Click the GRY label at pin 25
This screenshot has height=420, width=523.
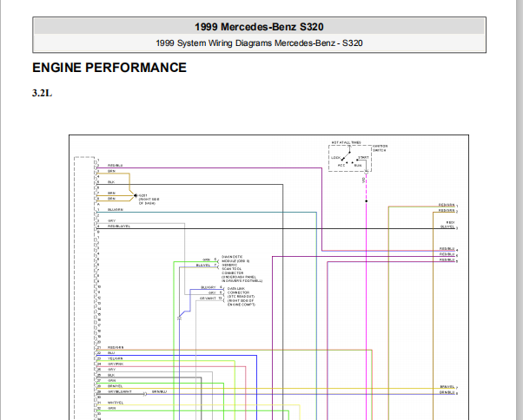(111, 370)
